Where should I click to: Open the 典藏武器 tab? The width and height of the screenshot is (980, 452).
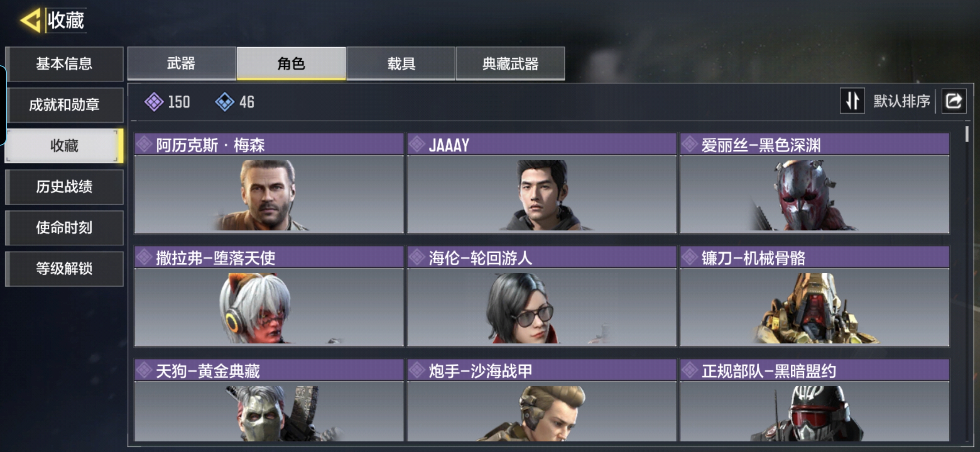(510, 63)
